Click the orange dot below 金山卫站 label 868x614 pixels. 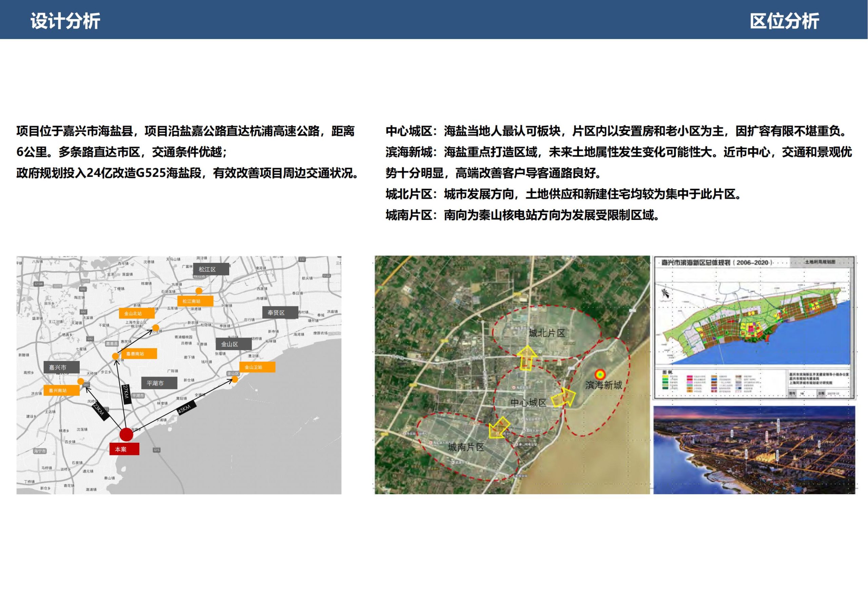pyautogui.click(x=234, y=379)
